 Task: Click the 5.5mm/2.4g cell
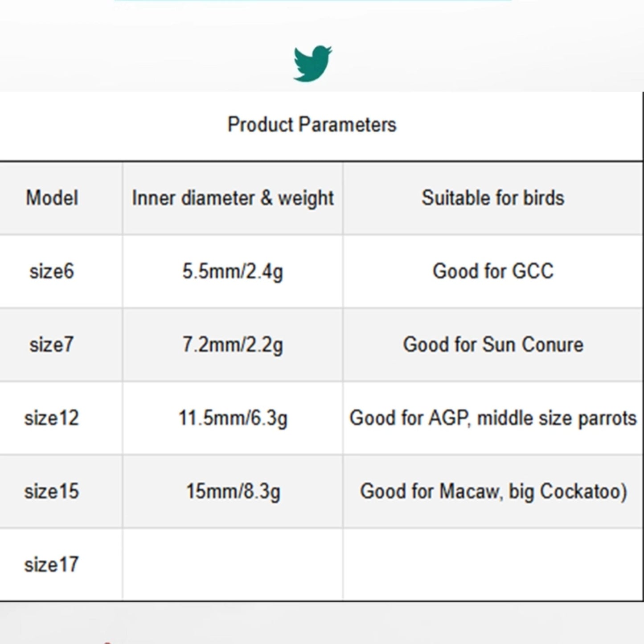pos(233,271)
